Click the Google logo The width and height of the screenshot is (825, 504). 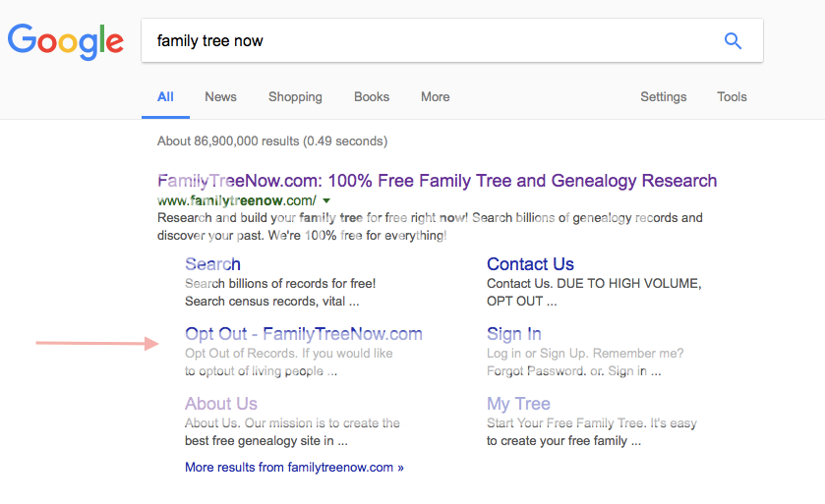coord(66,41)
